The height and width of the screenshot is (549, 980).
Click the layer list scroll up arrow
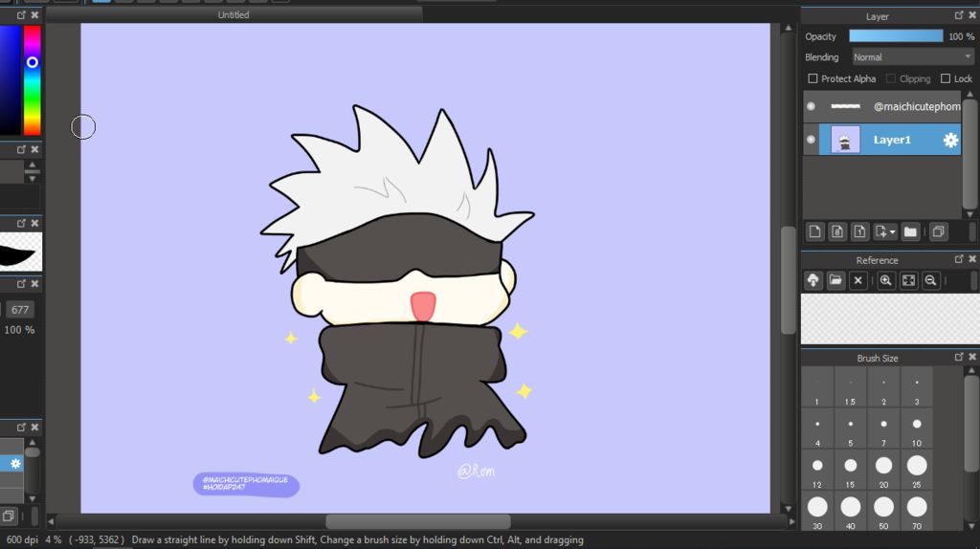pyautogui.click(x=969, y=95)
